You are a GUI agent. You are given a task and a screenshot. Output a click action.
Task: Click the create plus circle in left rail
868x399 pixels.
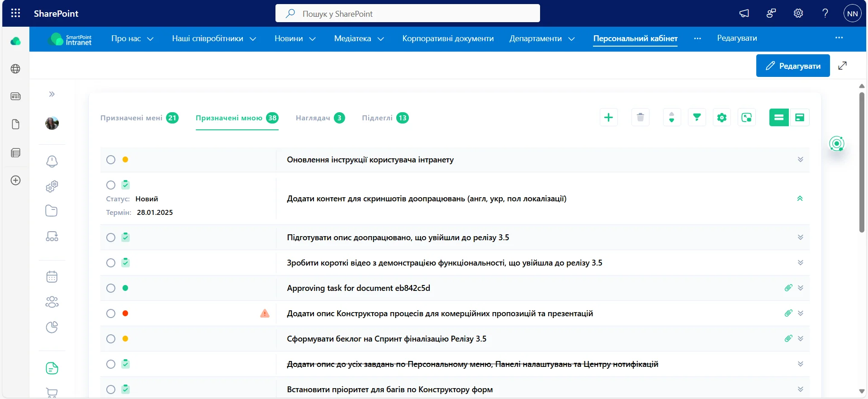(15, 180)
